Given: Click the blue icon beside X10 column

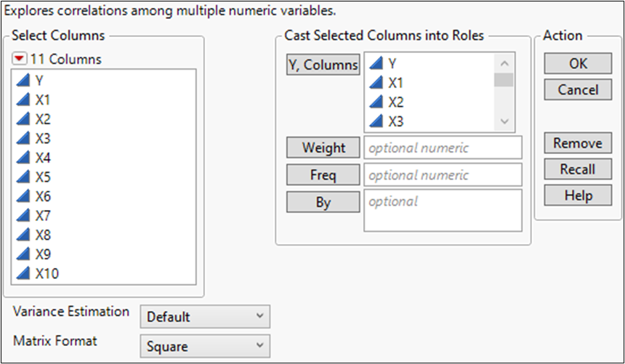Looking at the screenshot, I should [23, 274].
